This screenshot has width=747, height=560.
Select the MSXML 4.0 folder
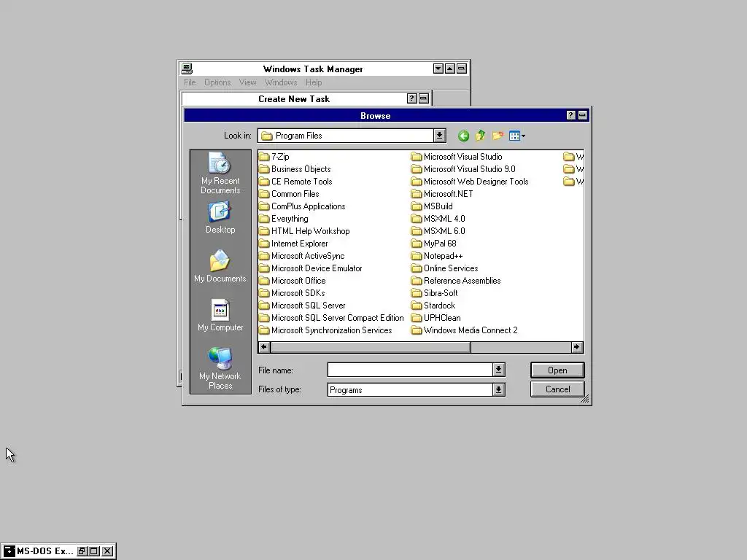click(438, 219)
